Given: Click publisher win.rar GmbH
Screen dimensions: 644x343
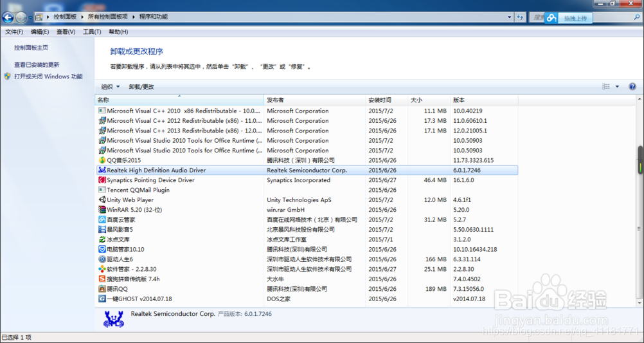Looking at the screenshot, I should coord(285,209).
